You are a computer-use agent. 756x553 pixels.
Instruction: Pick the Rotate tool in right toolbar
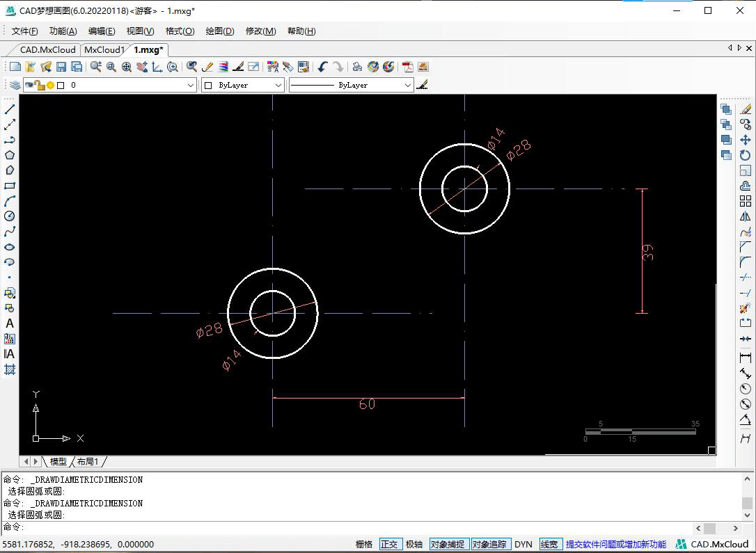tap(746, 155)
